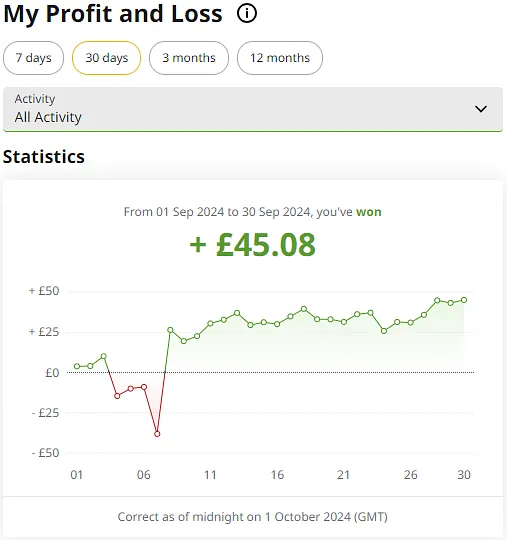Click the first chart point for day 01
Screen dimensions: 507x540
point(77,366)
